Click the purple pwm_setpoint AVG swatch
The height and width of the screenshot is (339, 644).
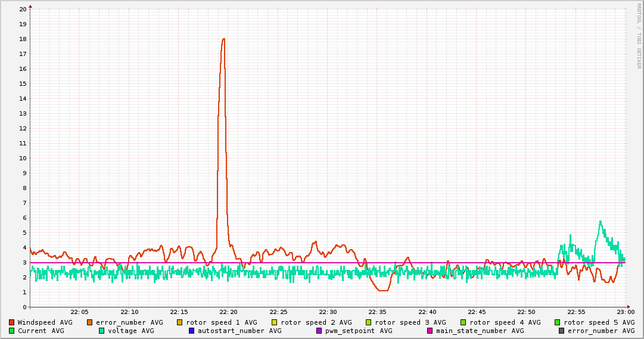[x=319, y=331]
